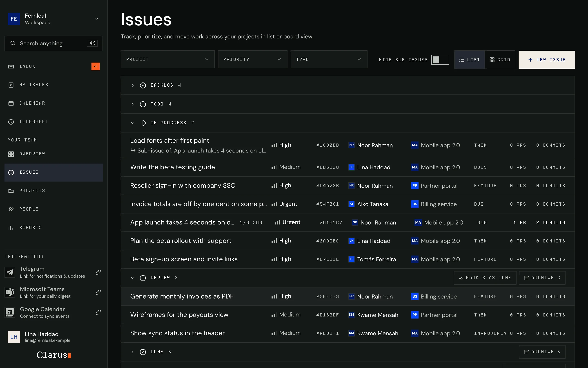This screenshot has width=588, height=368.
Task: Click the Telegram paper plane logo
Action: point(10,272)
